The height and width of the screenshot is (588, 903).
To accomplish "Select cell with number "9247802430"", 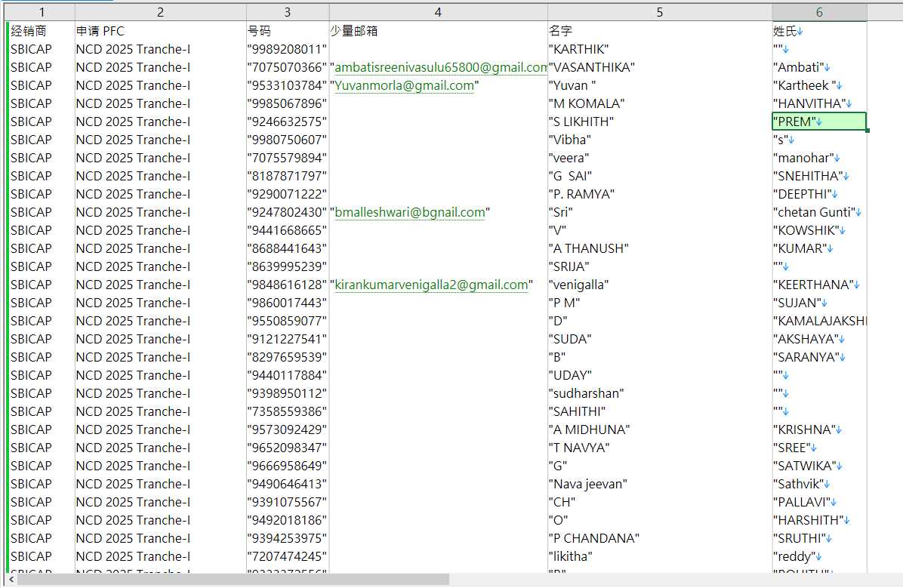I will [x=288, y=212].
